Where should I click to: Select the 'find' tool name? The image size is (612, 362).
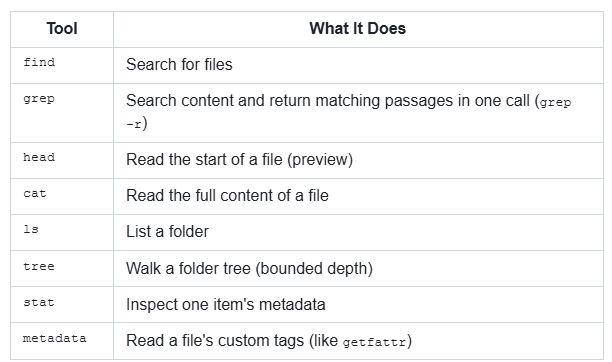coord(39,62)
